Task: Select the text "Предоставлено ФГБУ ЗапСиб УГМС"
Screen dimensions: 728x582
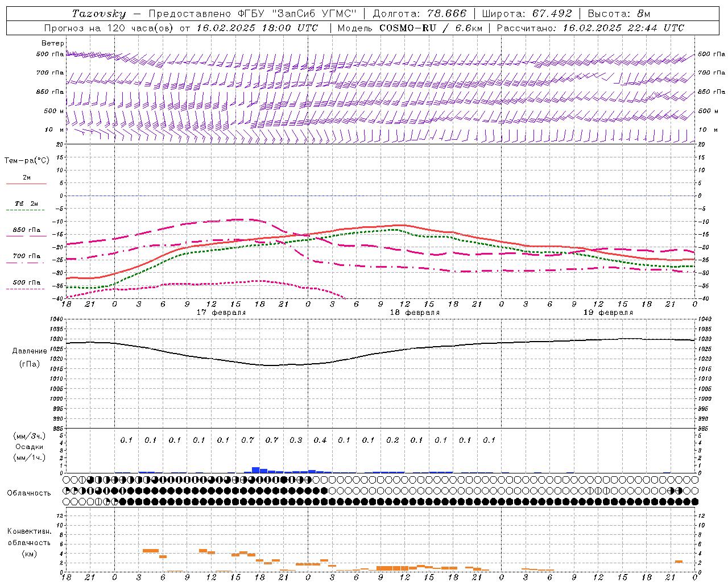Action: tap(253, 14)
